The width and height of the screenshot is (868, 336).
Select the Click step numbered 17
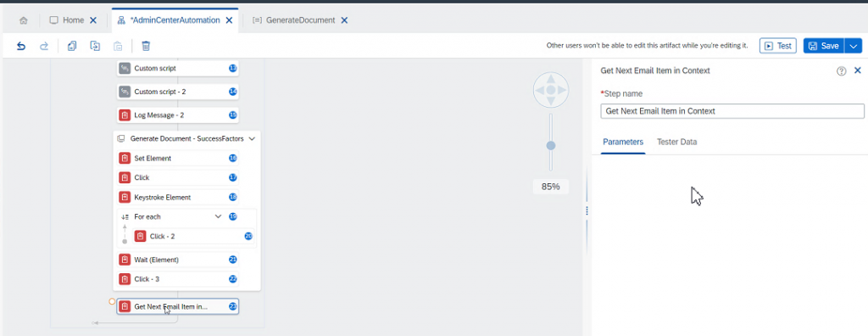coord(178,177)
